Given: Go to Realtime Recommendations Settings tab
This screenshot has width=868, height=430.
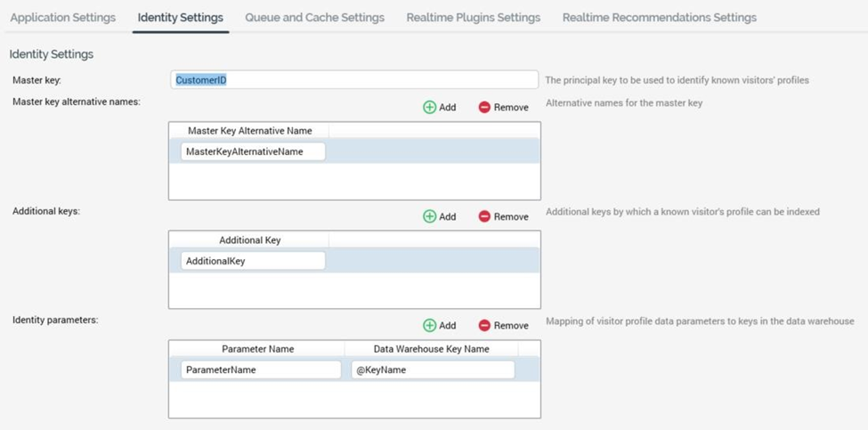Looking at the screenshot, I should 659,18.
